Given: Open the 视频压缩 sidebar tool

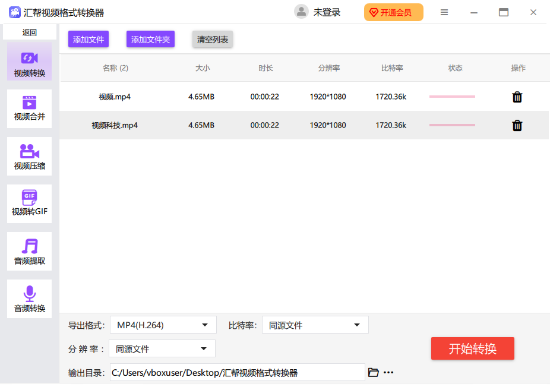Looking at the screenshot, I should [29, 156].
